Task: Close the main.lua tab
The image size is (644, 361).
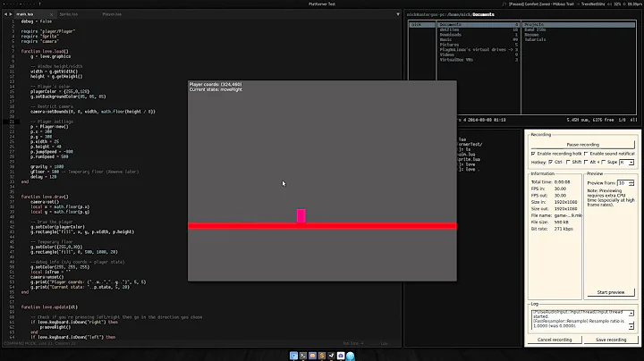Action: (51, 14)
